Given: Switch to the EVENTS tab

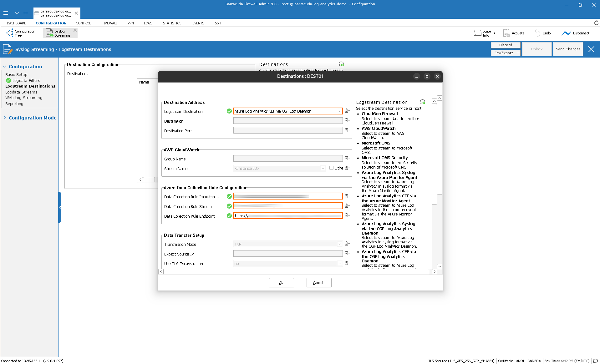Looking at the screenshot, I should point(198,23).
